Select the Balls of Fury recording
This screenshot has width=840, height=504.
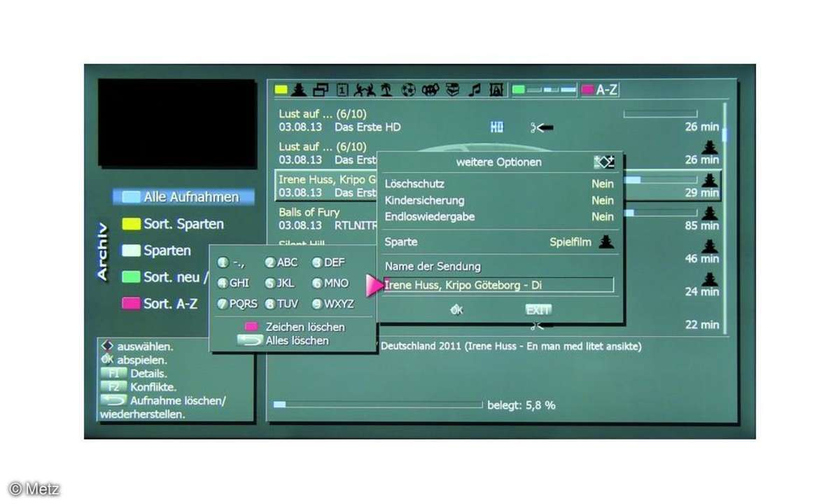click(499, 219)
